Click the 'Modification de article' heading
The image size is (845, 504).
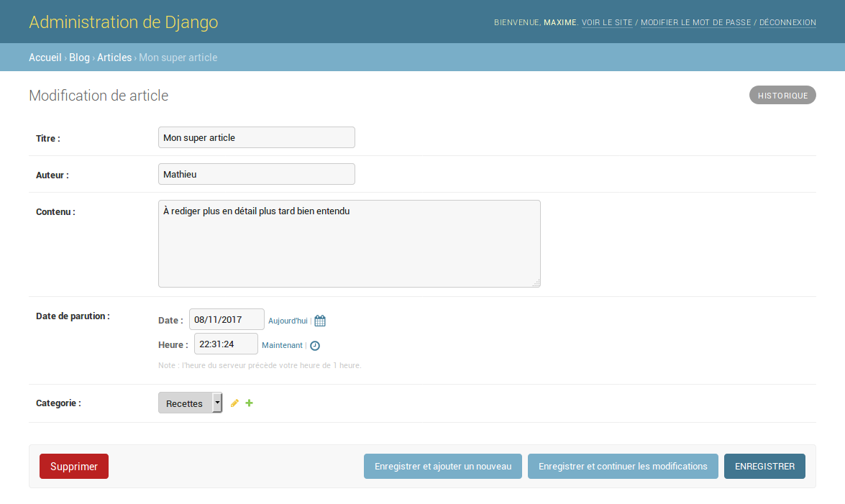click(99, 96)
